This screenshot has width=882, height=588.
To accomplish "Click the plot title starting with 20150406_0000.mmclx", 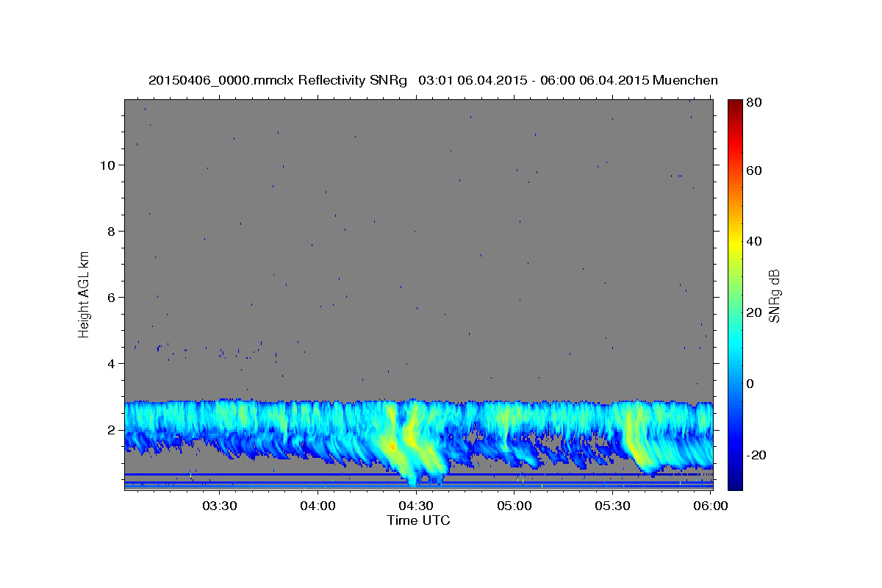I will 433,80.
